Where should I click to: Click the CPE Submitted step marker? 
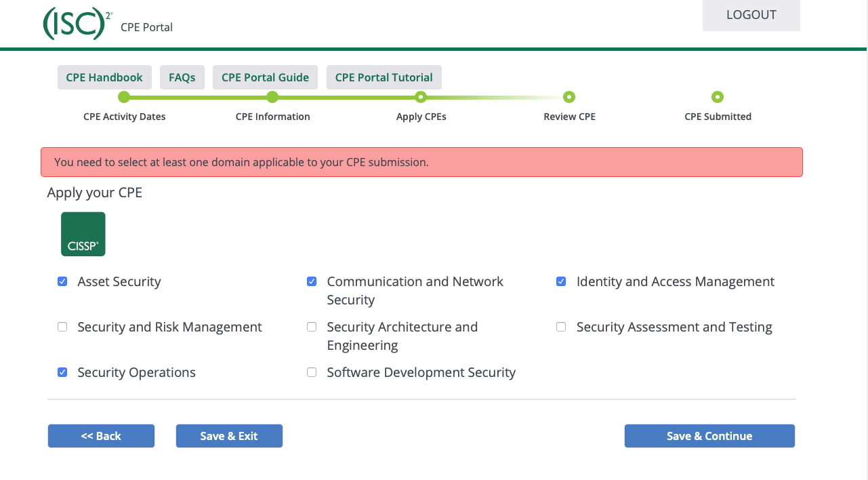coord(718,97)
